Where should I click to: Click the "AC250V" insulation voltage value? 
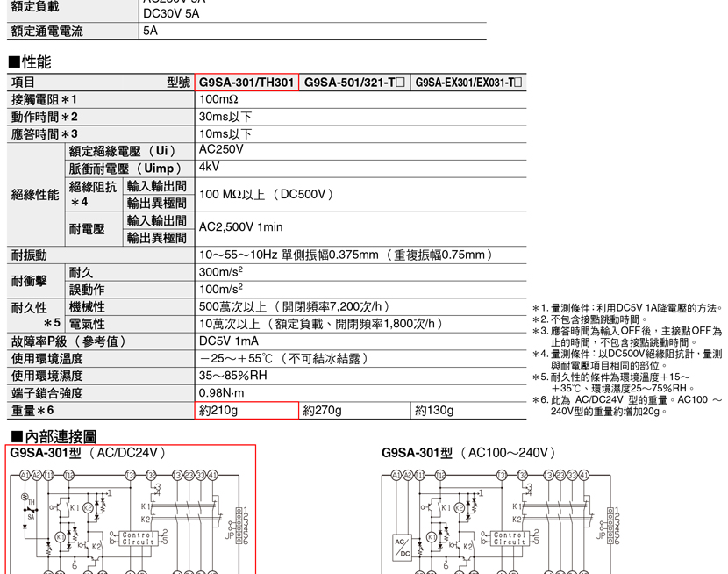tap(221, 149)
